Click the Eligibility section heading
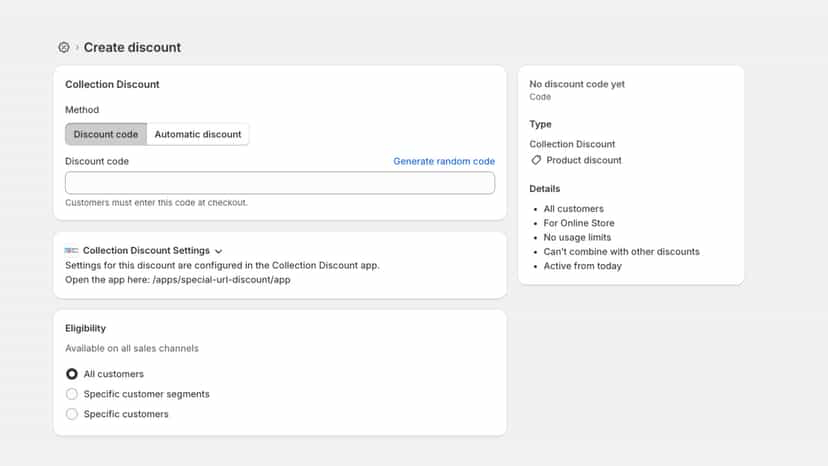The image size is (828, 466). pyautogui.click(x=86, y=328)
